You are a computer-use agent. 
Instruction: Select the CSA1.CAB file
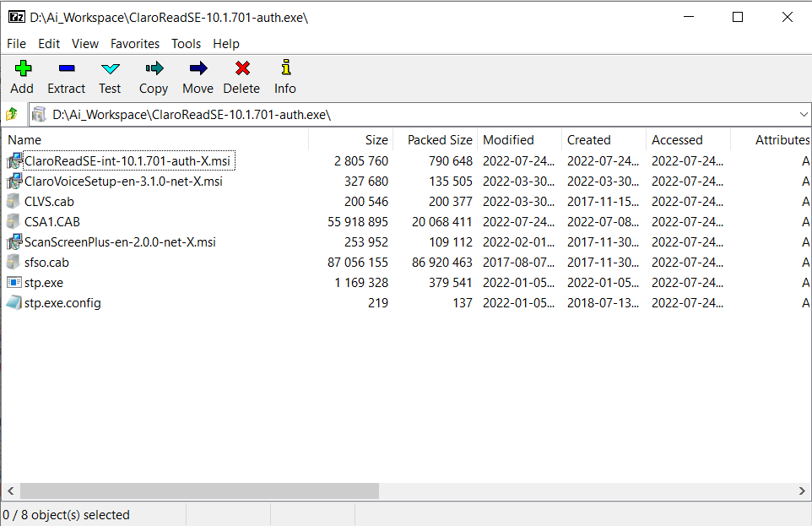(x=51, y=221)
